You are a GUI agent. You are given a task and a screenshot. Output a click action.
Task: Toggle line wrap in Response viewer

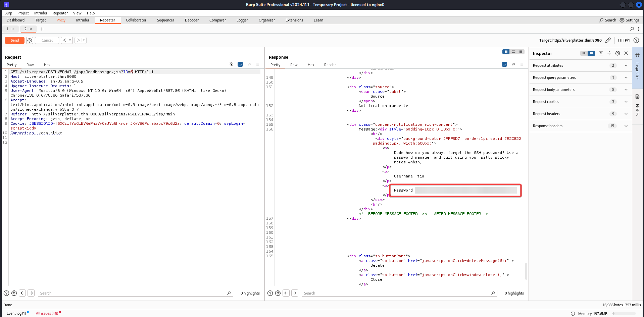coord(504,64)
